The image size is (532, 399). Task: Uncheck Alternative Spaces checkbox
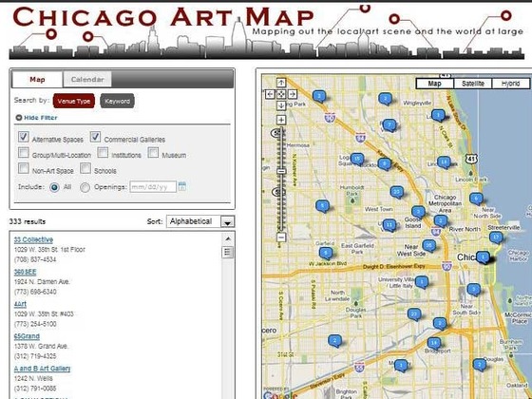(x=24, y=137)
